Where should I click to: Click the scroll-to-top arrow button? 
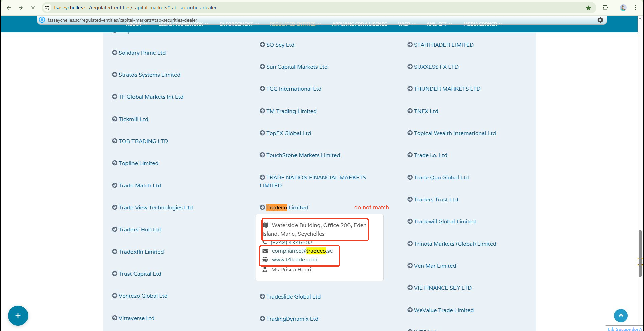tap(621, 315)
